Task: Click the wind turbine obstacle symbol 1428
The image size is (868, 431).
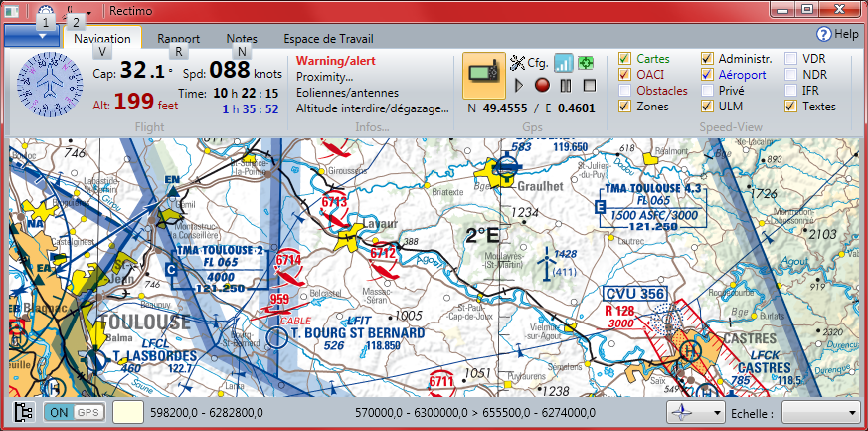Action: click(546, 263)
